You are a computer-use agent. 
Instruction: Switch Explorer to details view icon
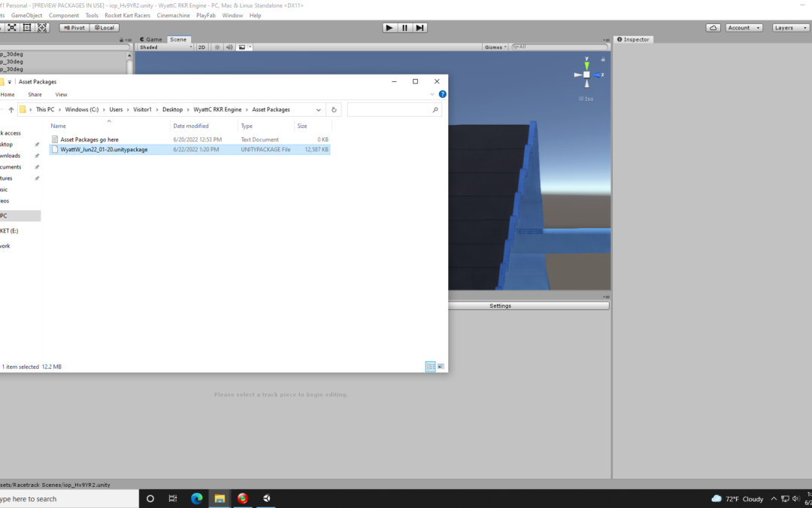pos(430,367)
